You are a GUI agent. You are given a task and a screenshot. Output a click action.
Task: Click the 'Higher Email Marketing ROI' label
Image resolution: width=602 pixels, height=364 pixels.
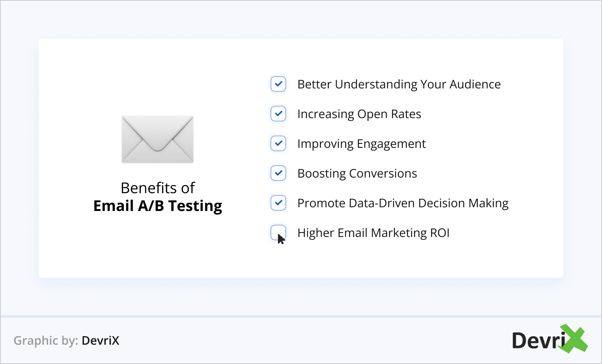(373, 233)
